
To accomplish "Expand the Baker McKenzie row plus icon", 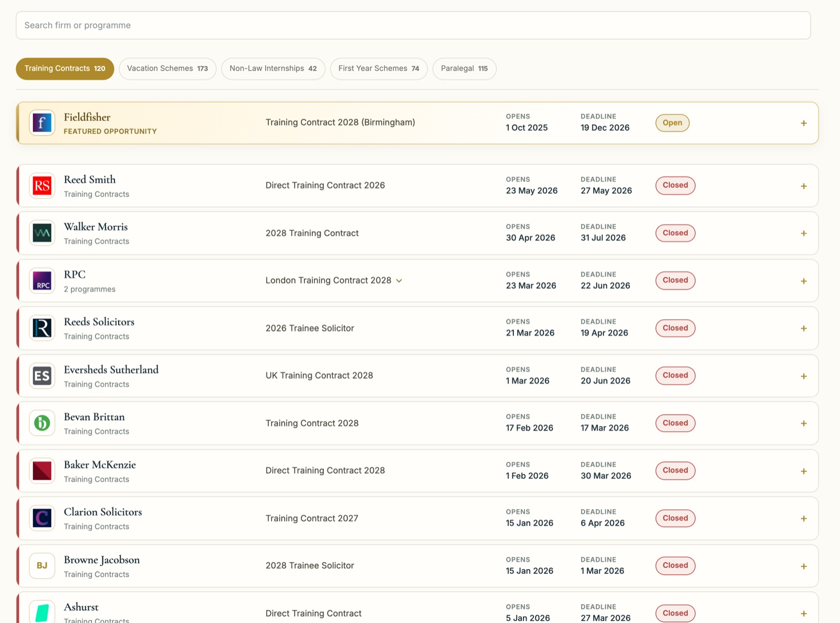I will (804, 471).
